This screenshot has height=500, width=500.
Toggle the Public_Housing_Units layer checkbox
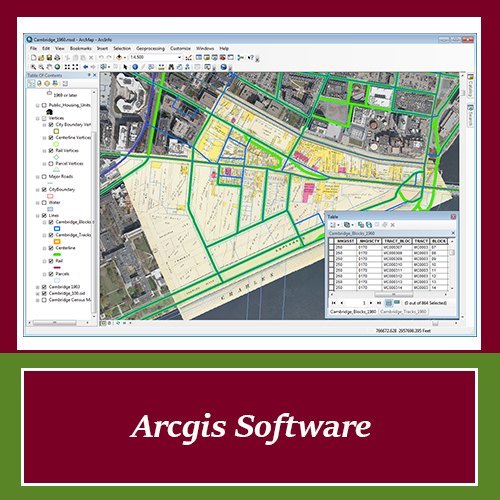click(44, 105)
